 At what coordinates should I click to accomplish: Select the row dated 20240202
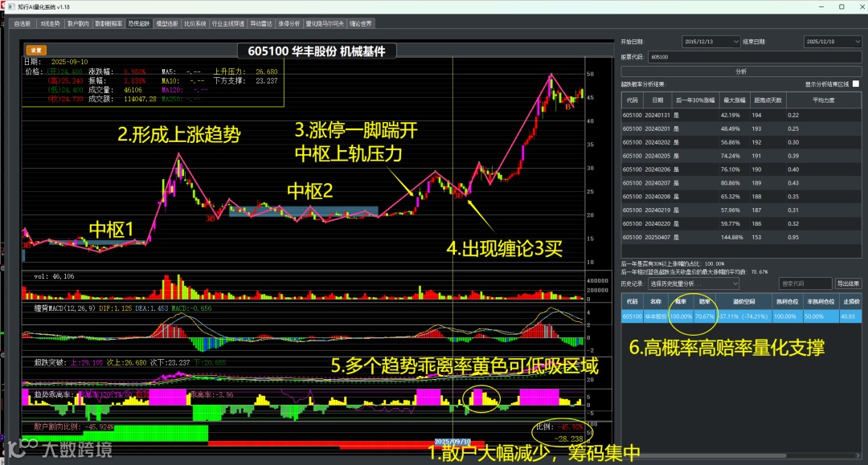741,142
